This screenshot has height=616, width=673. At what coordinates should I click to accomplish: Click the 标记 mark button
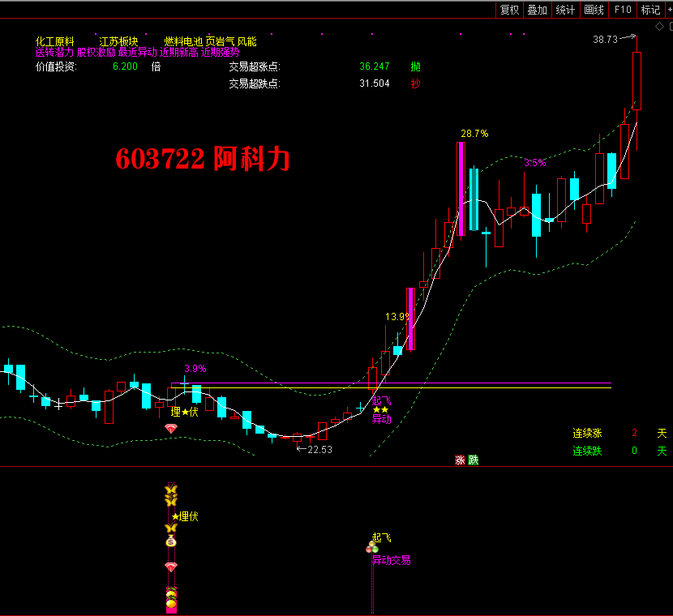(650, 10)
